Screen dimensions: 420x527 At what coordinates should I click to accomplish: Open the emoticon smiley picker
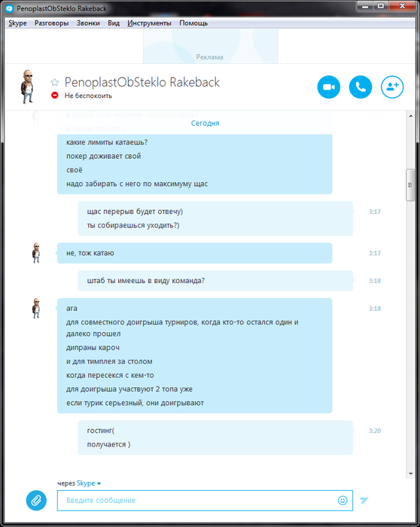tap(342, 501)
